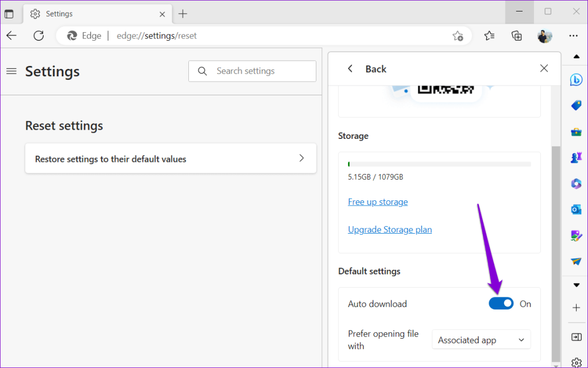
Task: Open the Edge settings and more menu
Action: (574, 36)
